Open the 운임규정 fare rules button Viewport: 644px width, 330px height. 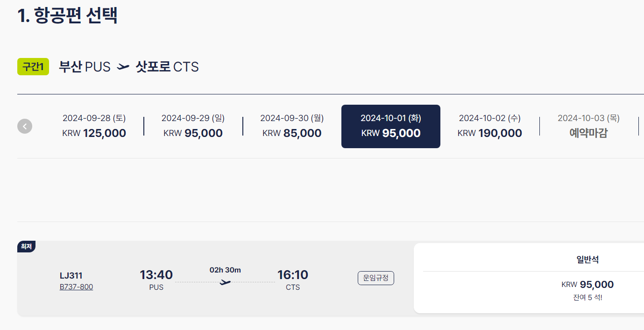point(376,278)
